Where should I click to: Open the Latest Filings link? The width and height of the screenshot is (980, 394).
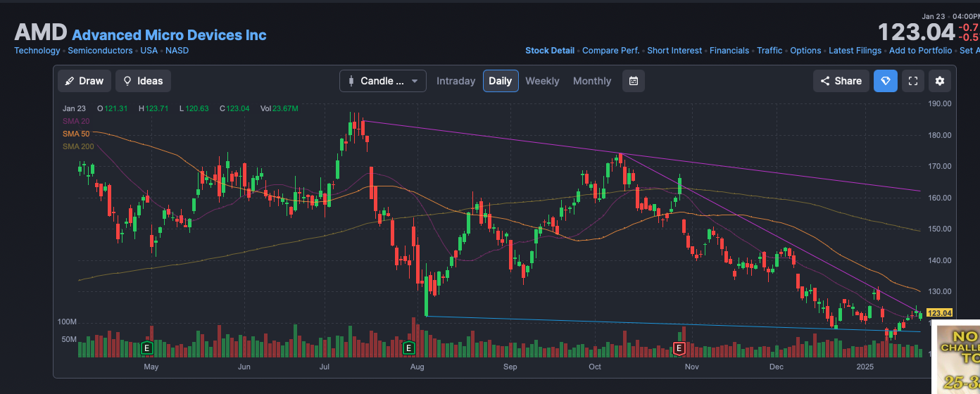coord(855,51)
